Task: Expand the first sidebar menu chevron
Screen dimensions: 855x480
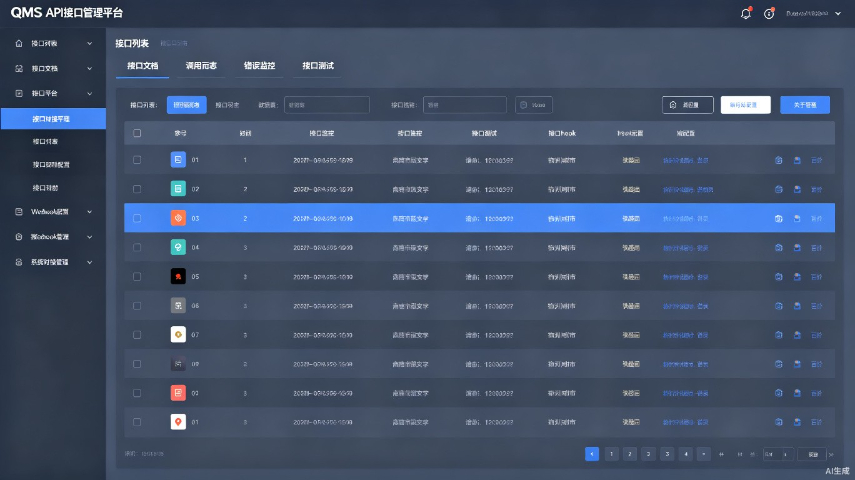Action: click(89, 44)
